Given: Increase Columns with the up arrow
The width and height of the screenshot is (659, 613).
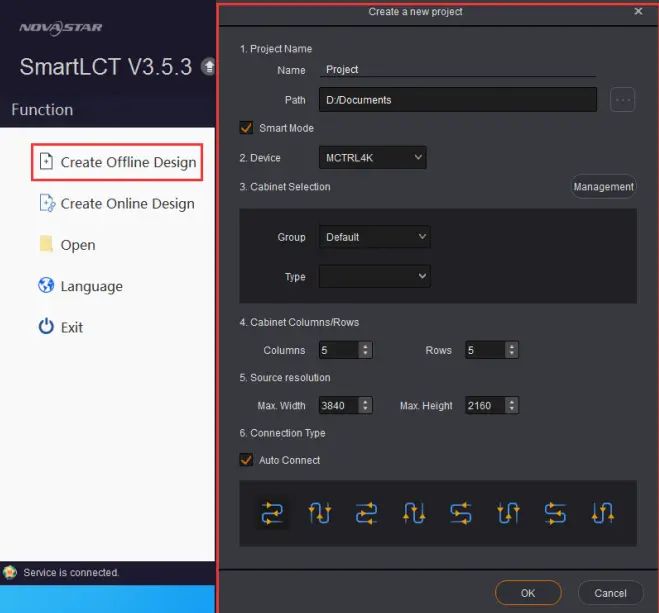Looking at the screenshot, I should [365, 346].
